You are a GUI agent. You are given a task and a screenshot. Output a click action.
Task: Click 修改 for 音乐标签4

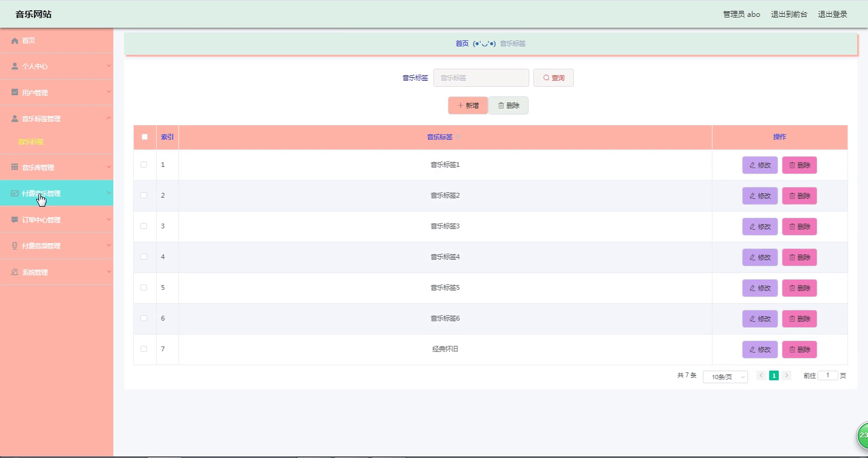(x=759, y=257)
